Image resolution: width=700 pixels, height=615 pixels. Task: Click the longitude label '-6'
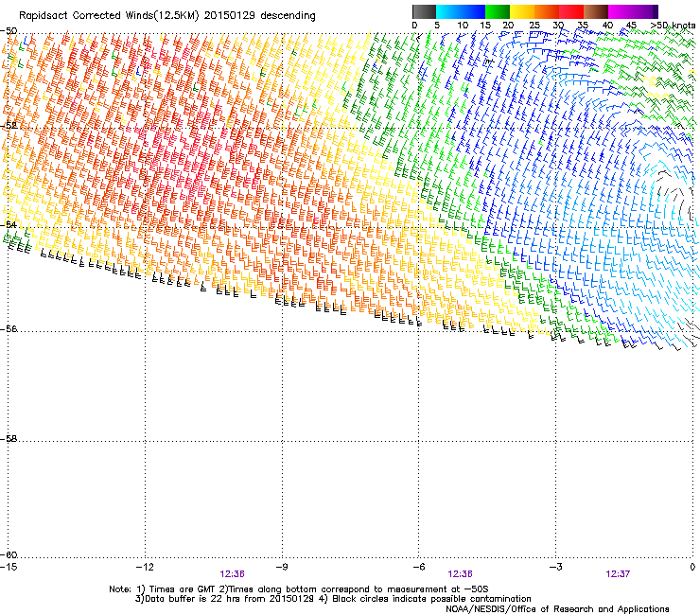click(418, 567)
